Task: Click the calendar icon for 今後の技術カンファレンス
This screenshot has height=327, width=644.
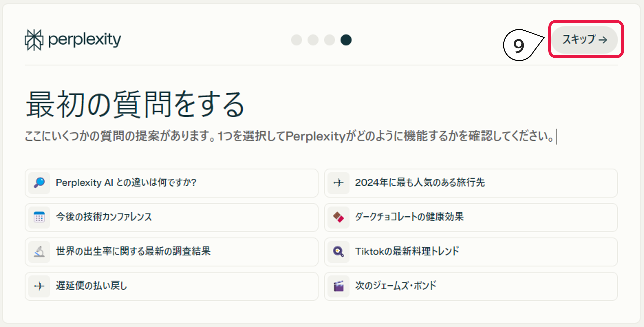Action: 39,217
